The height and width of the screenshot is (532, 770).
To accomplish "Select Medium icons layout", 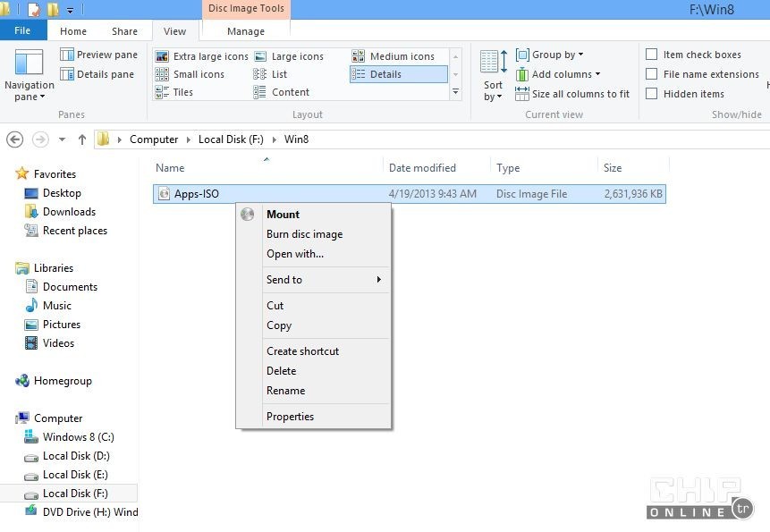I will tap(393, 56).
